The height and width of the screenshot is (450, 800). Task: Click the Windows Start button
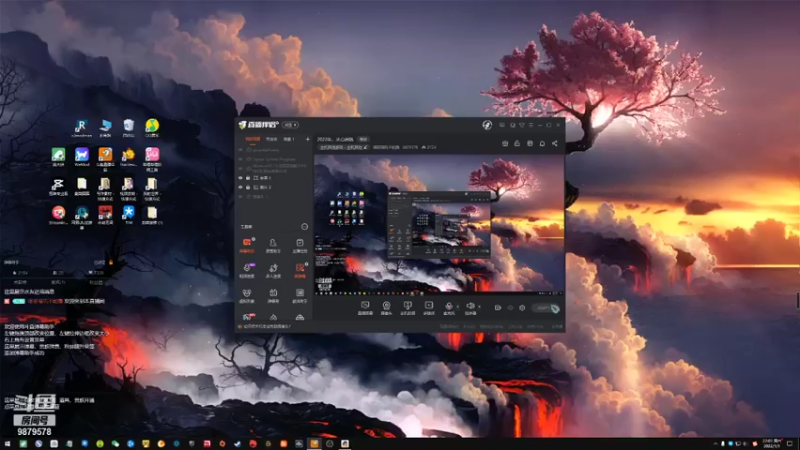[x=7, y=444]
